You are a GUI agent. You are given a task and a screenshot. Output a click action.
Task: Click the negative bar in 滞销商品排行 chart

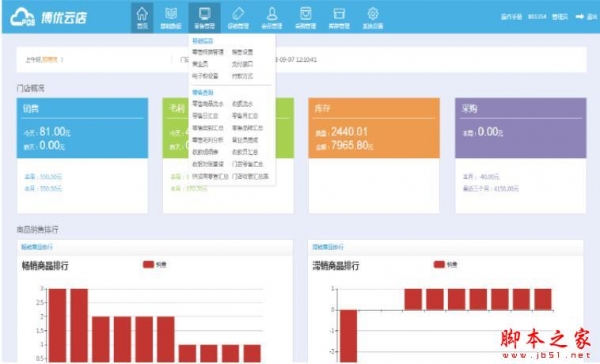[348, 336]
